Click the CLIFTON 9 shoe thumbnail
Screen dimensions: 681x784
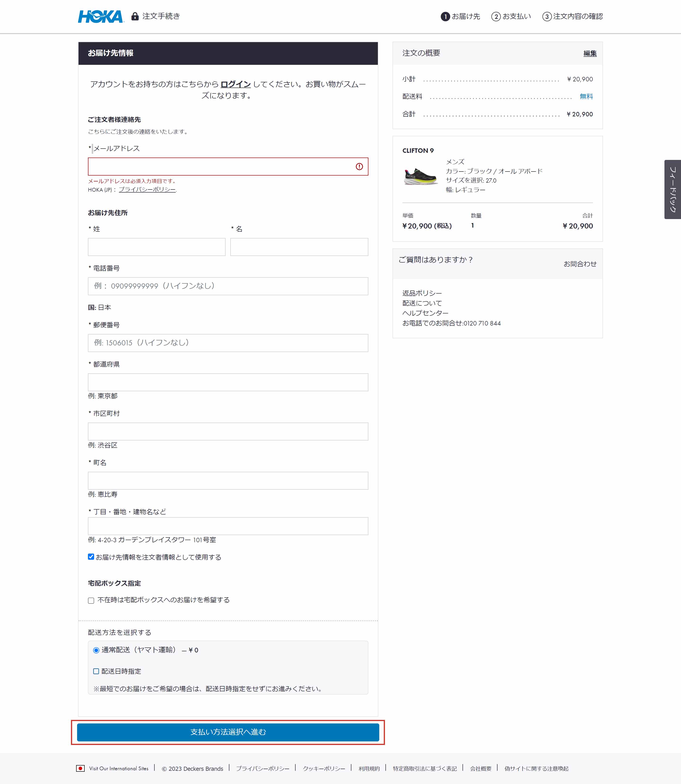coord(420,176)
